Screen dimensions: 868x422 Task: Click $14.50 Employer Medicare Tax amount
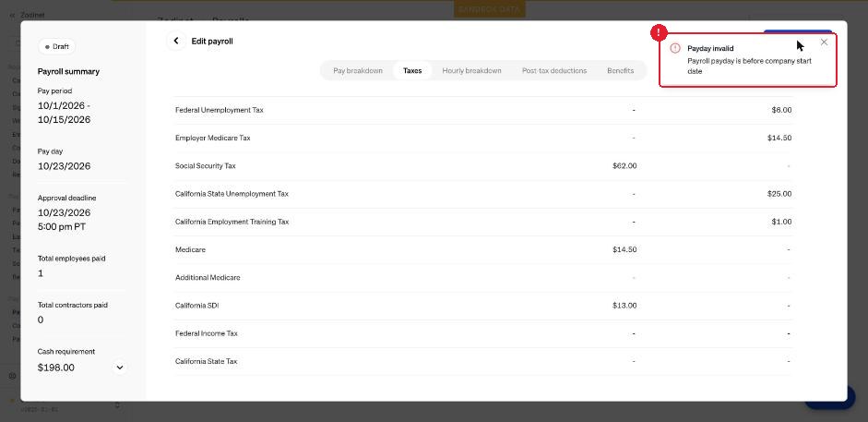pyautogui.click(x=779, y=138)
